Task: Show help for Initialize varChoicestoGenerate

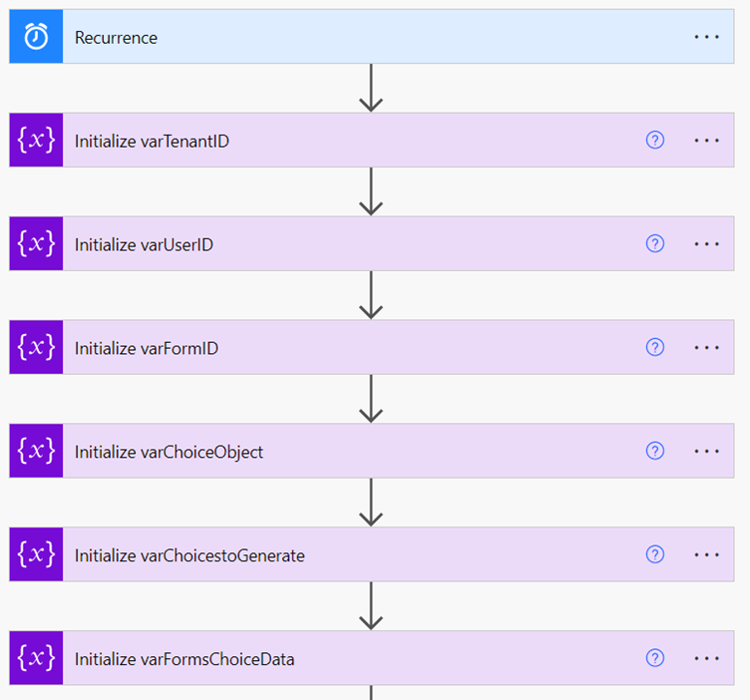Action: click(x=655, y=554)
